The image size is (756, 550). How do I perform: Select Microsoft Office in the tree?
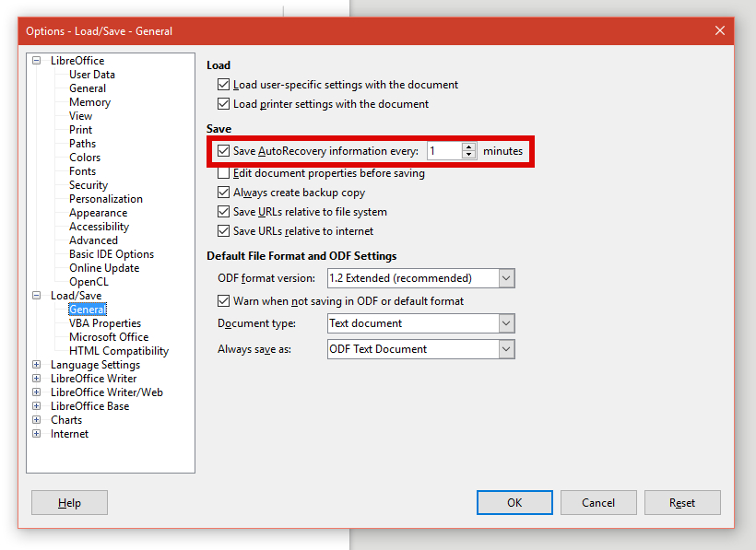[109, 337]
